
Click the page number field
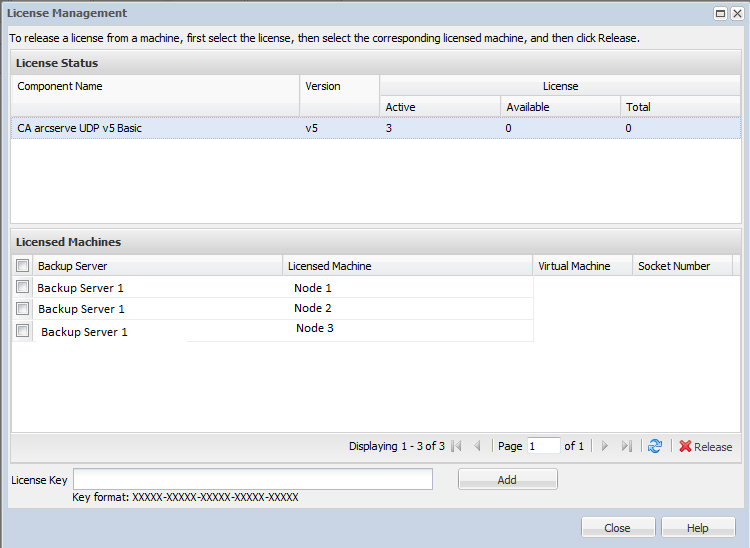[x=543, y=446]
